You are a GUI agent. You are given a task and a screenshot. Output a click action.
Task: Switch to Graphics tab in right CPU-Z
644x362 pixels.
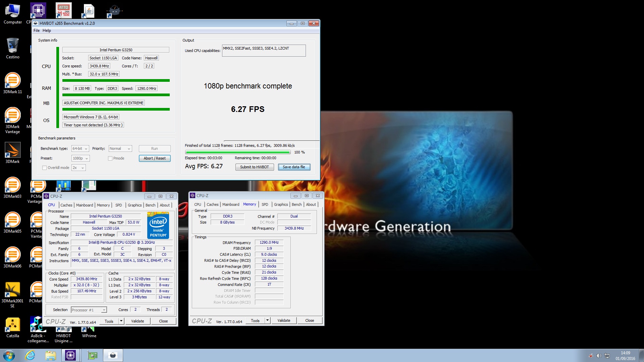[x=281, y=204]
